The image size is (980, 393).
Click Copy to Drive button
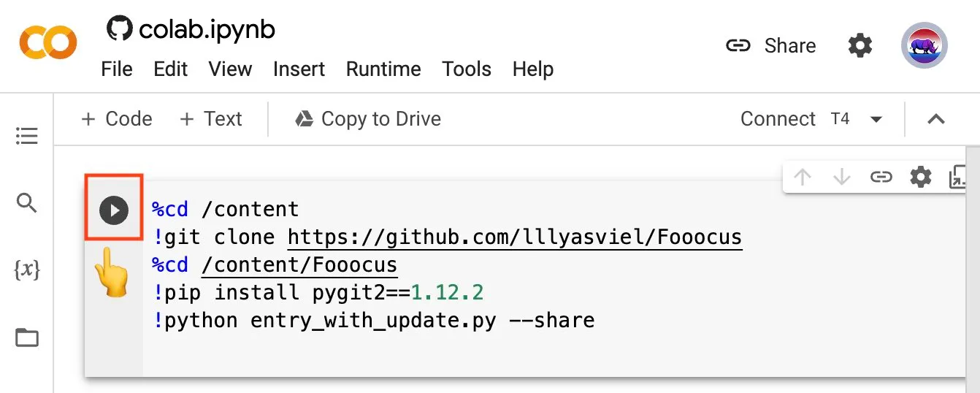[x=368, y=119]
